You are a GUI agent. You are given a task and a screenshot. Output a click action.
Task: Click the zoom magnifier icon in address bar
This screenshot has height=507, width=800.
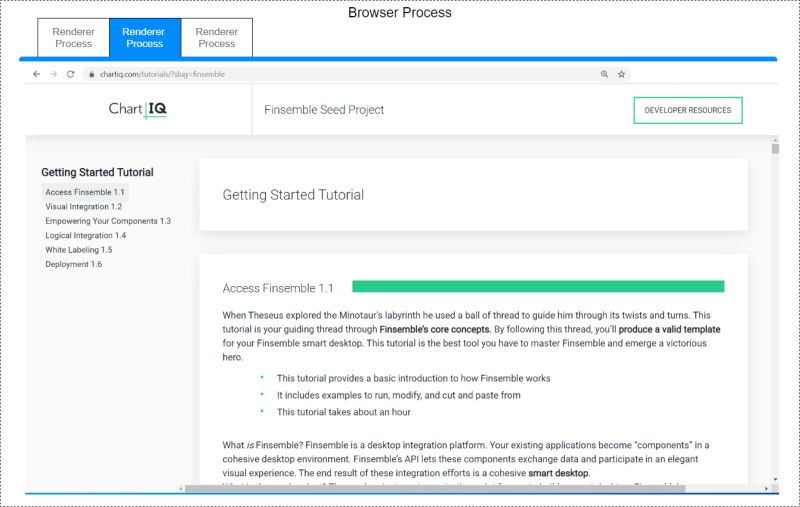(604, 74)
